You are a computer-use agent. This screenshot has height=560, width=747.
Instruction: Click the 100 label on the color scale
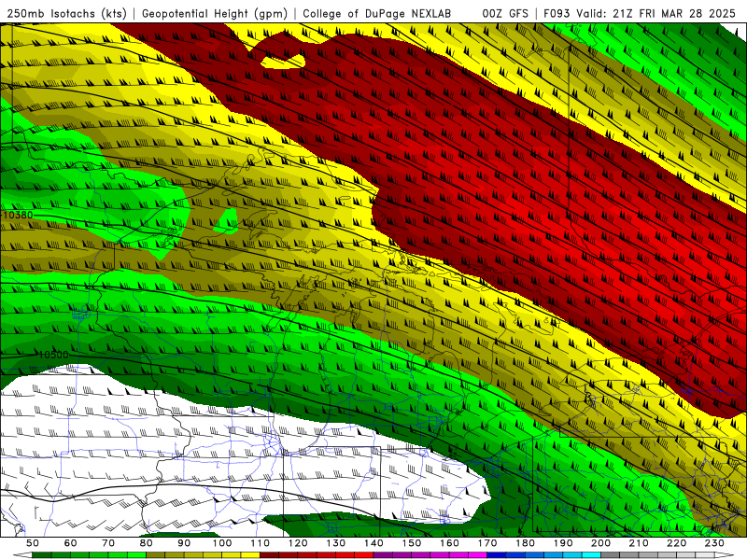[x=222, y=543]
